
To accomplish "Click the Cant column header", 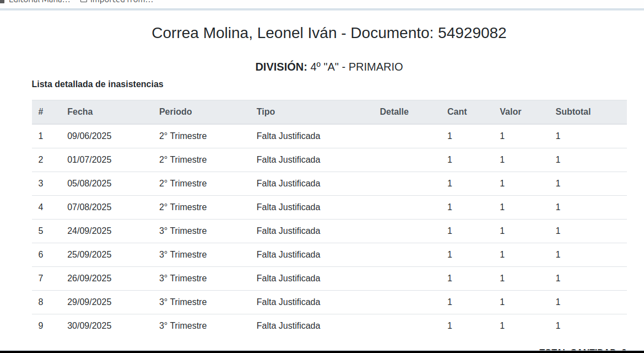I will point(457,112).
